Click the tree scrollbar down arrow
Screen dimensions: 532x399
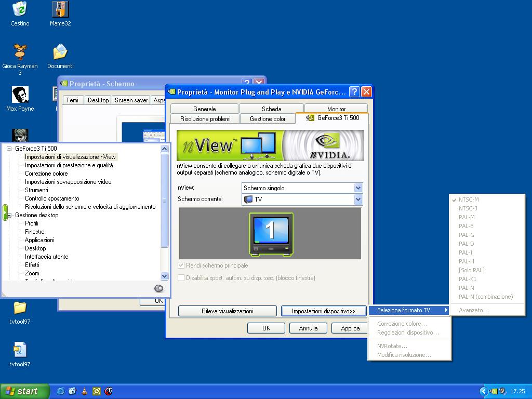(x=165, y=276)
